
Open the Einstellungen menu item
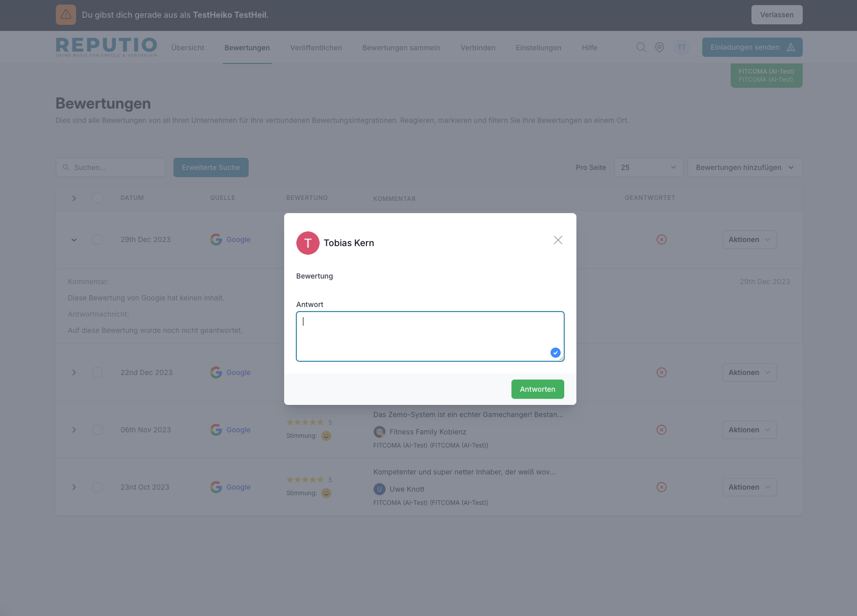538,48
